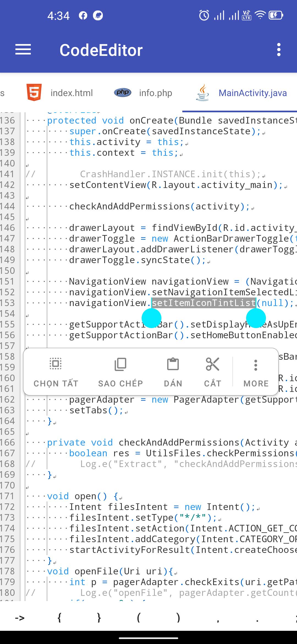Tap the 4:34 clock in status bar
The image size is (297, 644).
click(59, 16)
